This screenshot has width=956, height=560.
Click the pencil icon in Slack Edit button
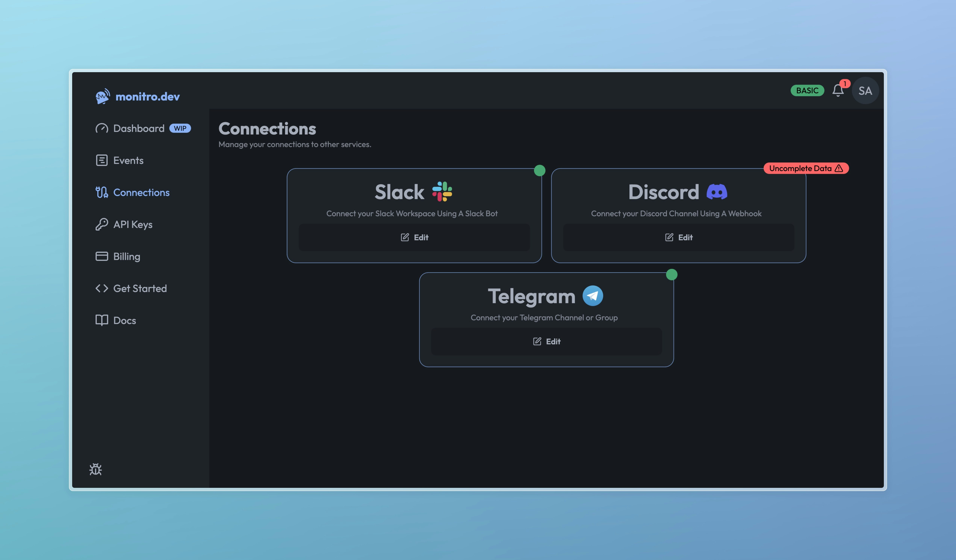[x=405, y=237]
